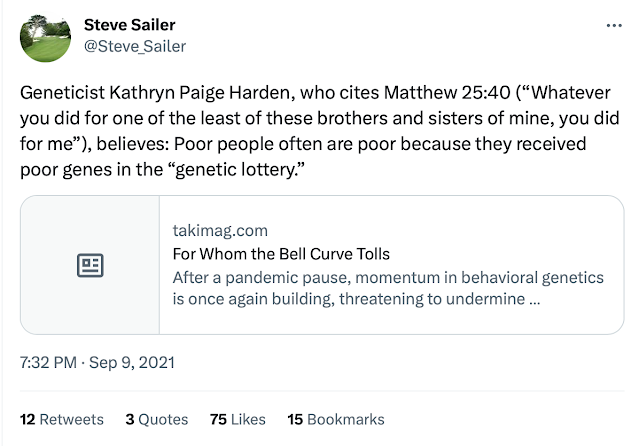Screen dimensions: 639x446
Task: Open the tweet's more options ellipsis menu
Action: point(612,25)
